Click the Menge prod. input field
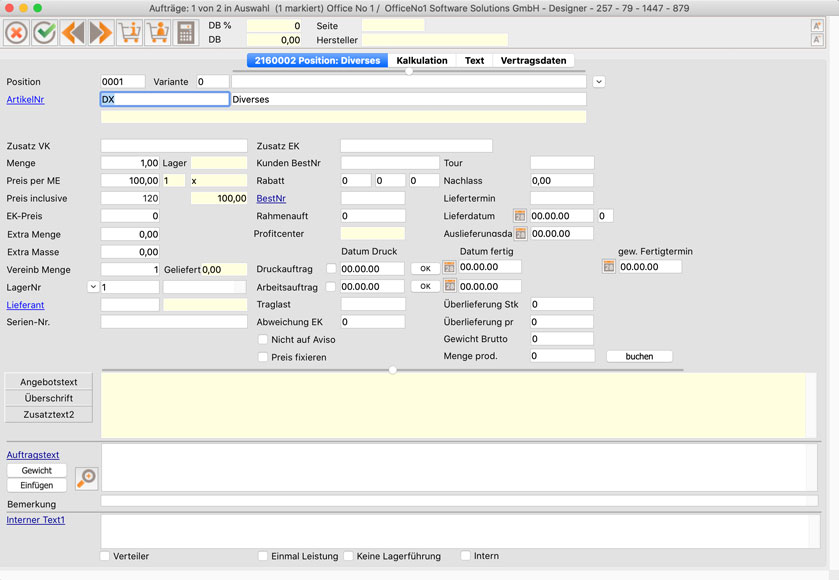This screenshot has width=839, height=580. 562,356
